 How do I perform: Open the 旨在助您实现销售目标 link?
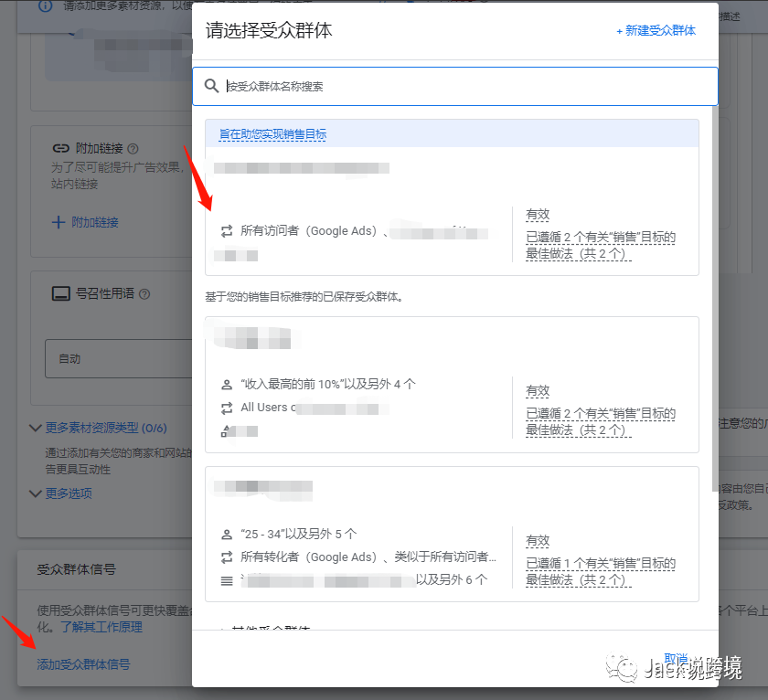(272, 134)
